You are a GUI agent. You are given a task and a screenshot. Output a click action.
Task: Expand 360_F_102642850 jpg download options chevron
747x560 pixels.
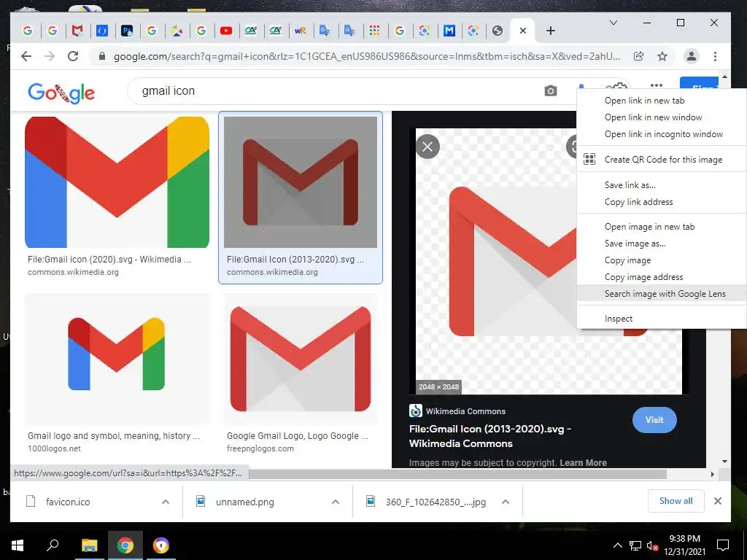point(506,502)
